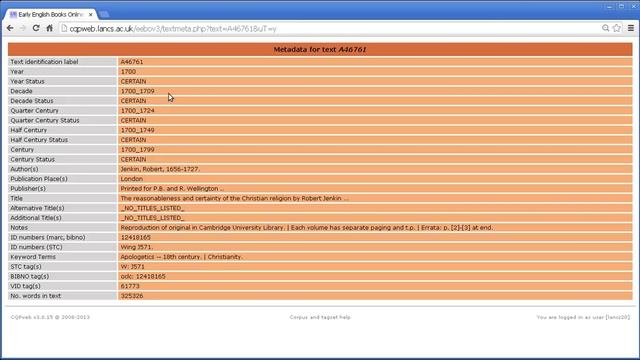Click the Metadata for text A46761 heading
This screenshot has height=360, width=640.
(320, 49)
